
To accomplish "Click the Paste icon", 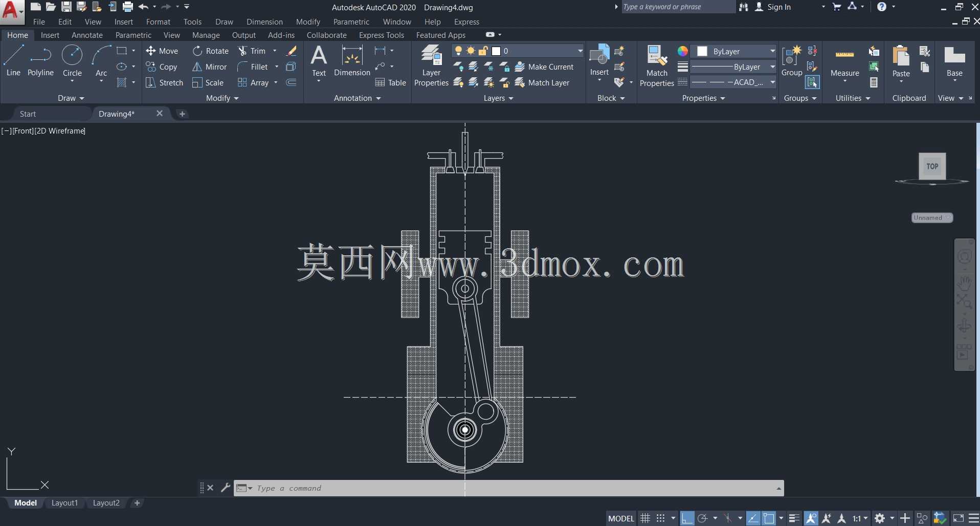I will 901,56.
